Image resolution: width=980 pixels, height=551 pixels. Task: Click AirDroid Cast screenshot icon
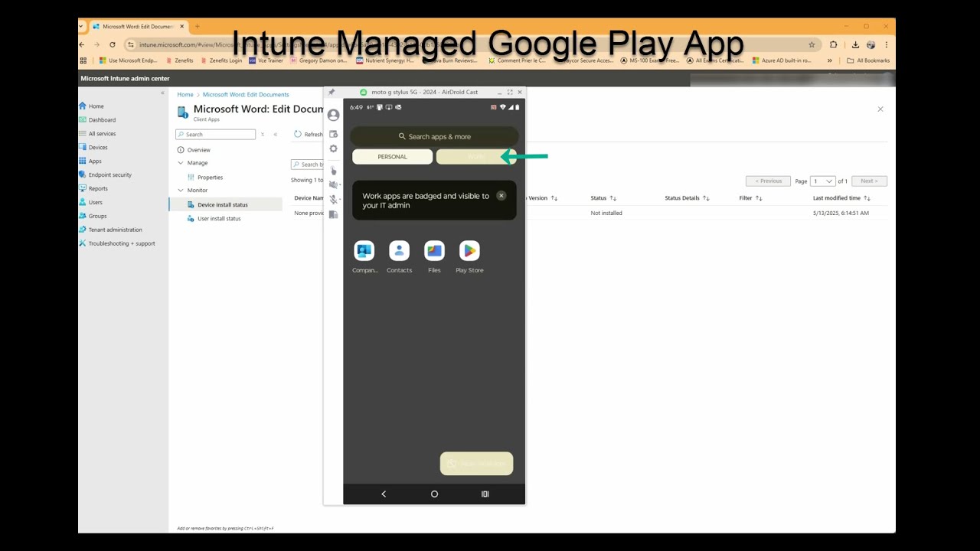point(333,134)
